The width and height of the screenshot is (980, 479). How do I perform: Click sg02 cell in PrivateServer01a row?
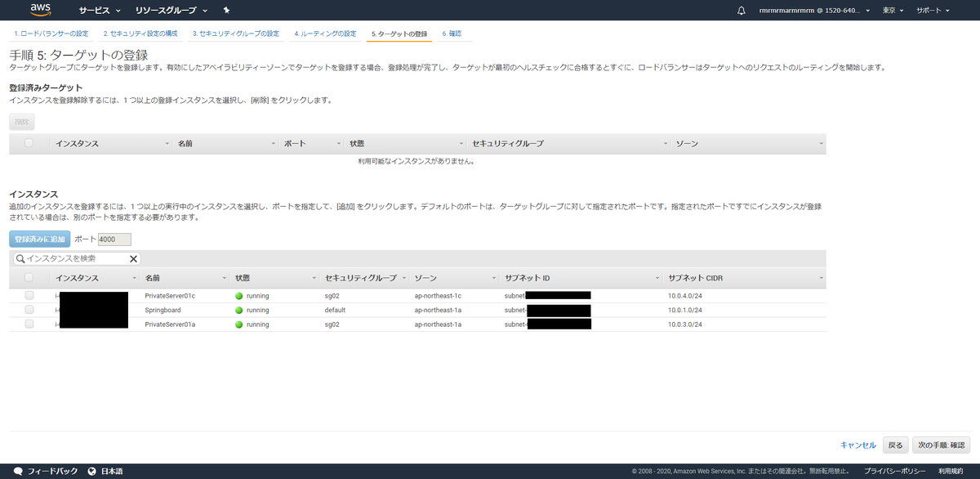click(x=332, y=325)
